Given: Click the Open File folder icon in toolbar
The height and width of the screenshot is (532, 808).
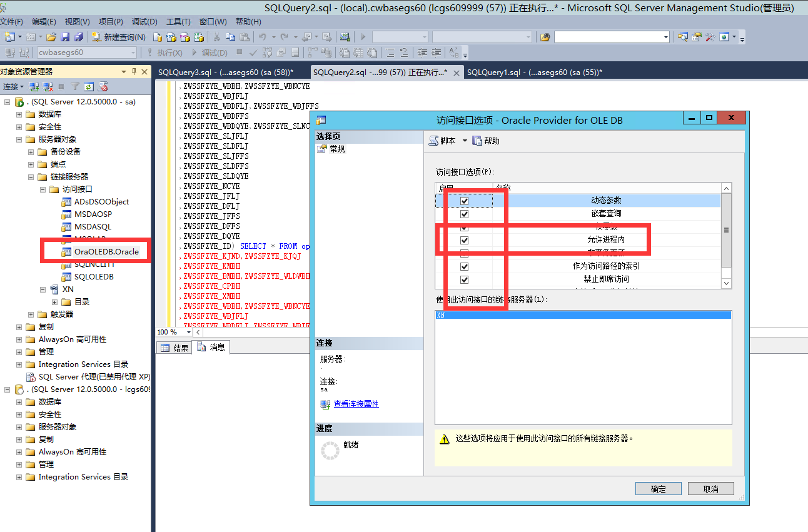Looking at the screenshot, I should (x=51, y=38).
